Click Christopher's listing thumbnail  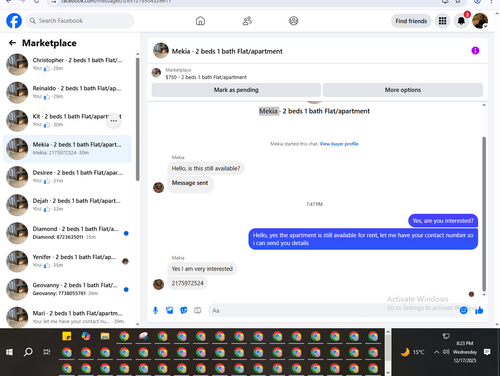(17, 64)
